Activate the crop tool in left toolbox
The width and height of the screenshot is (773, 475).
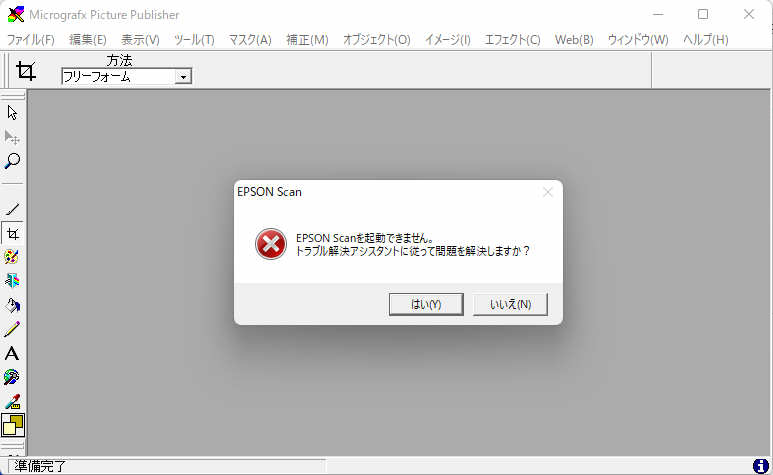click(12, 234)
